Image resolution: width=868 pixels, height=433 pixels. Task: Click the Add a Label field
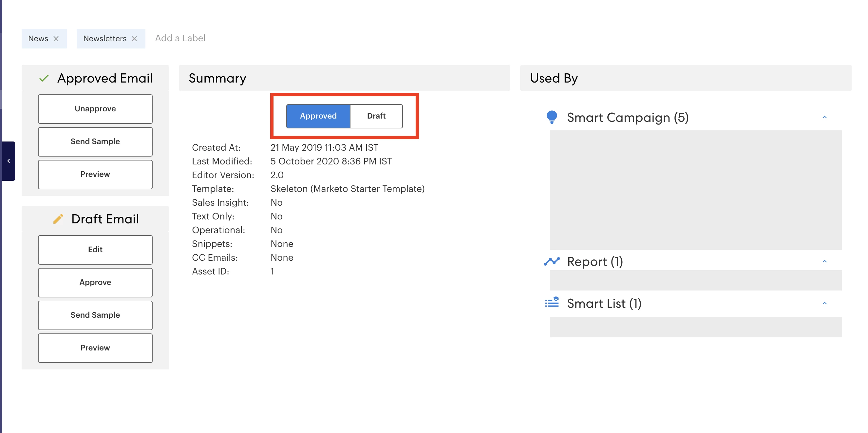[x=180, y=38]
